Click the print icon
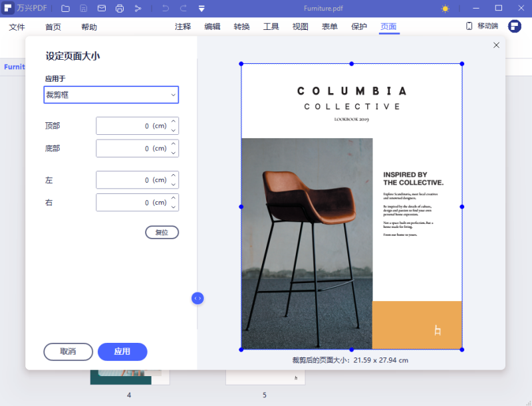 coord(120,9)
